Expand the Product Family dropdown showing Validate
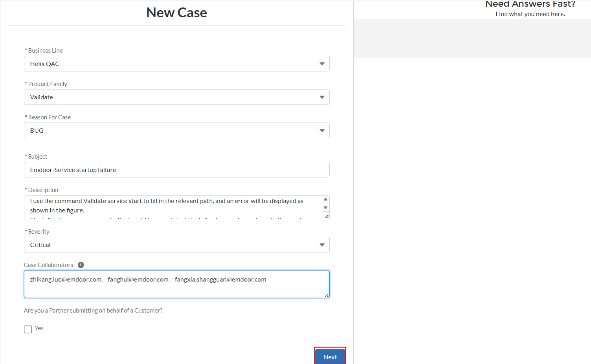The width and height of the screenshot is (591, 364). [x=176, y=97]
